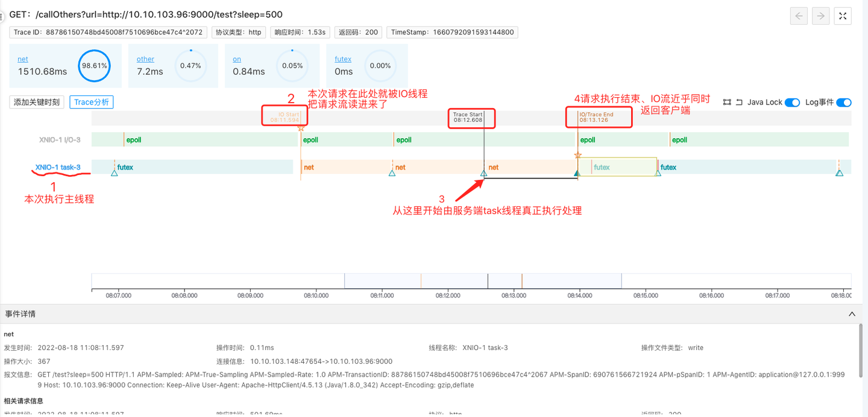The image size is (868, 417).
Task: Click the star icon below IO/Trace End
Action: tap(578, 155)
